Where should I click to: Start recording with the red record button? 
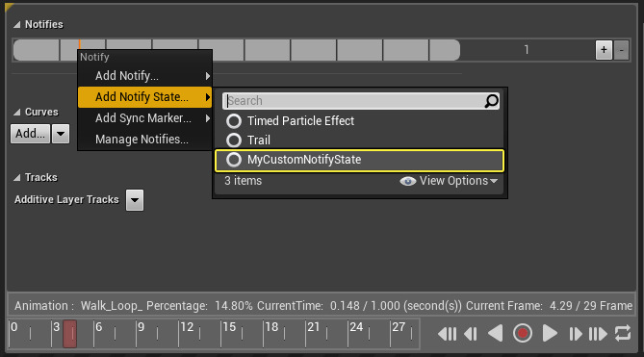[523, 333]
